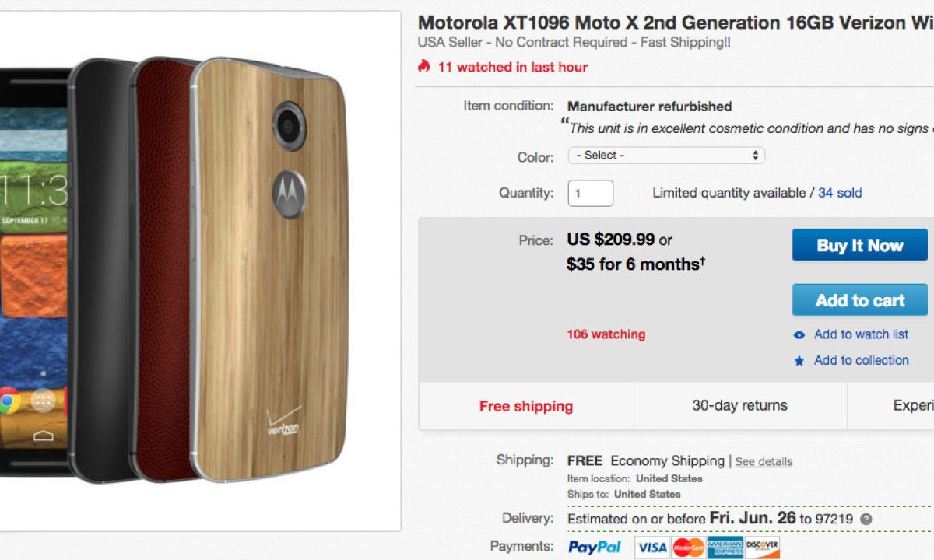Select the Free shipping tab

tap(526, 406)
